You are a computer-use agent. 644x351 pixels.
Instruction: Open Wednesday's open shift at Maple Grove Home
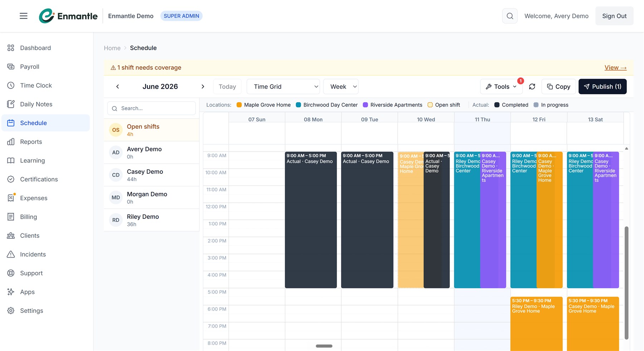(411, 220)
